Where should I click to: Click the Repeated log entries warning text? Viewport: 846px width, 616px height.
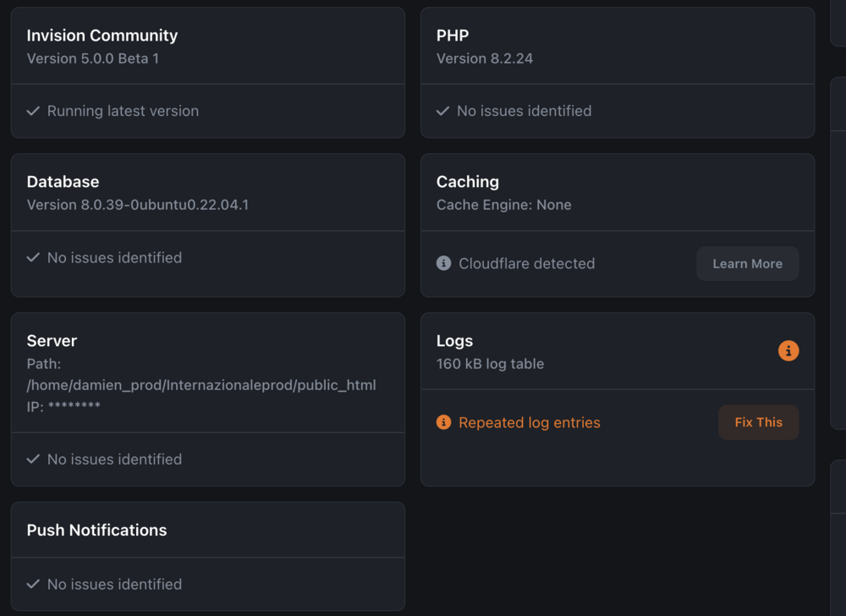[x=530, y=422]
